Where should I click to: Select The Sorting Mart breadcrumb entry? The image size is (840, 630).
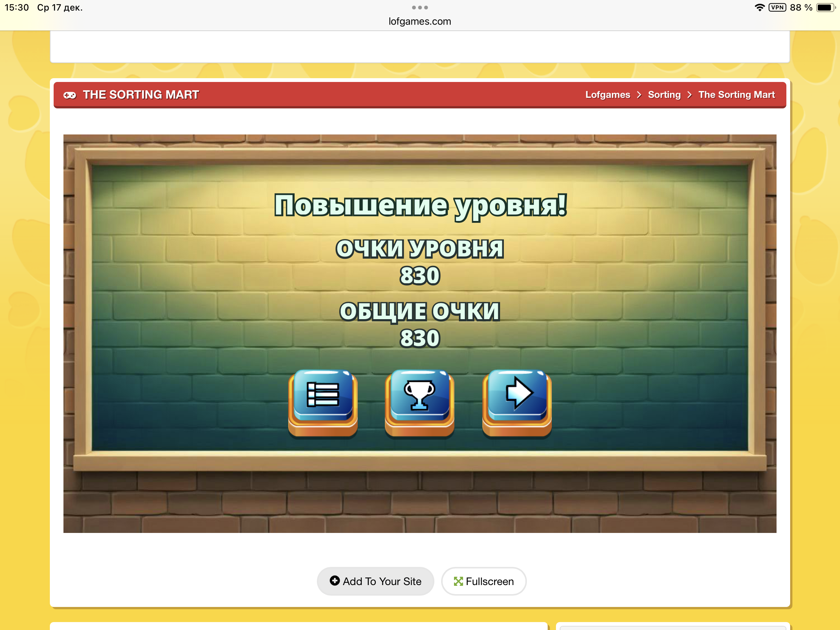pos(737,94)
